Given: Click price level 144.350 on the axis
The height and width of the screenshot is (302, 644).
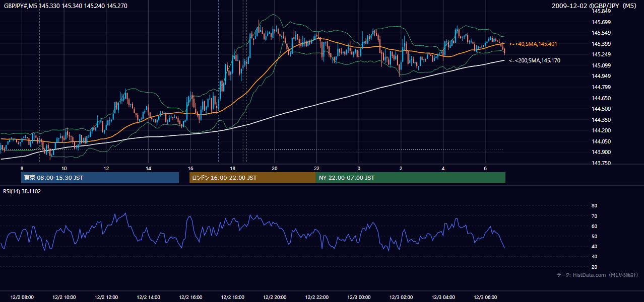Looking at the screenshot, I should 601,120.
